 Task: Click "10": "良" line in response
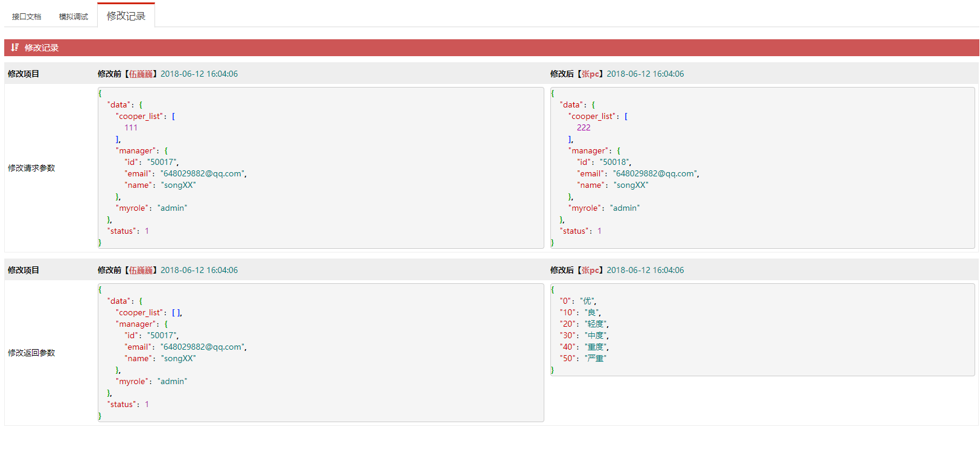coord(580,312)
